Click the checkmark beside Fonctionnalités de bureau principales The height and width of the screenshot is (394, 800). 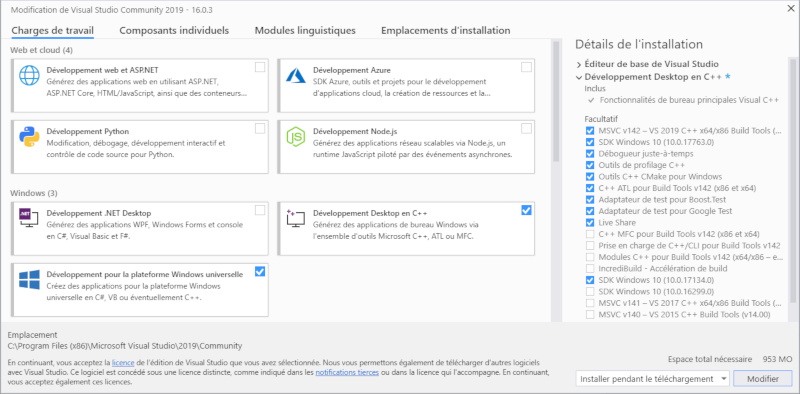pos(591,101)
